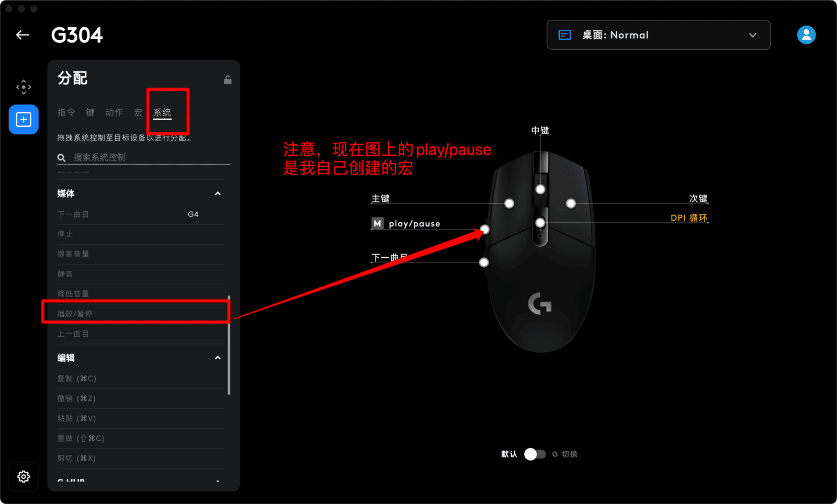The image size is (837, 504).
Task: Click the system controls list scrollbar
Action: pyautogui.click(x=229, y=345)
